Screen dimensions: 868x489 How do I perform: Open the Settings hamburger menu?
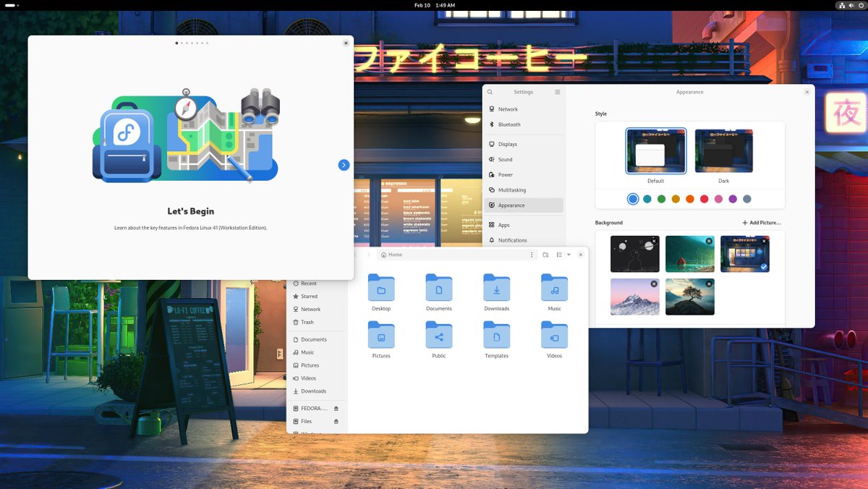coord(558,92)
